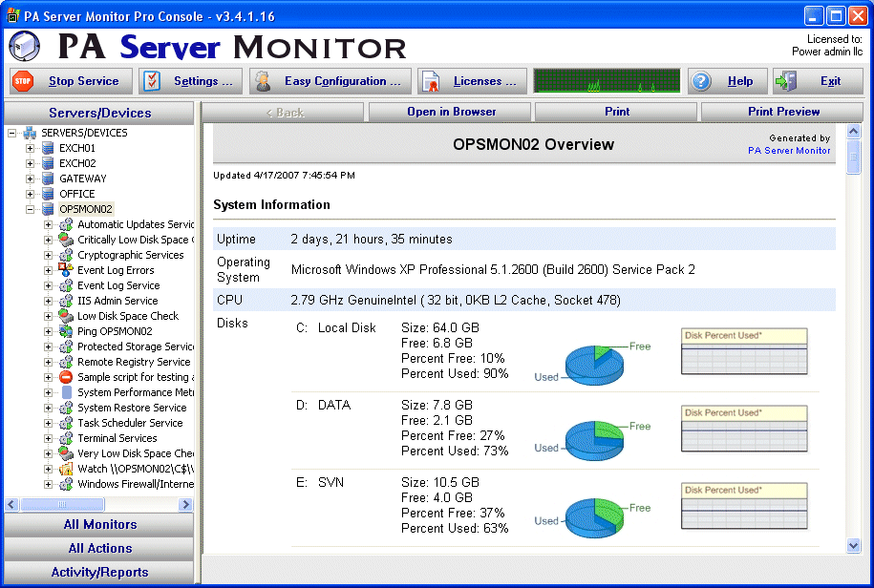Click the Automatic Updates Service monitor icon
This screenshot has width=874, height=588.
[x=66, y=224]
